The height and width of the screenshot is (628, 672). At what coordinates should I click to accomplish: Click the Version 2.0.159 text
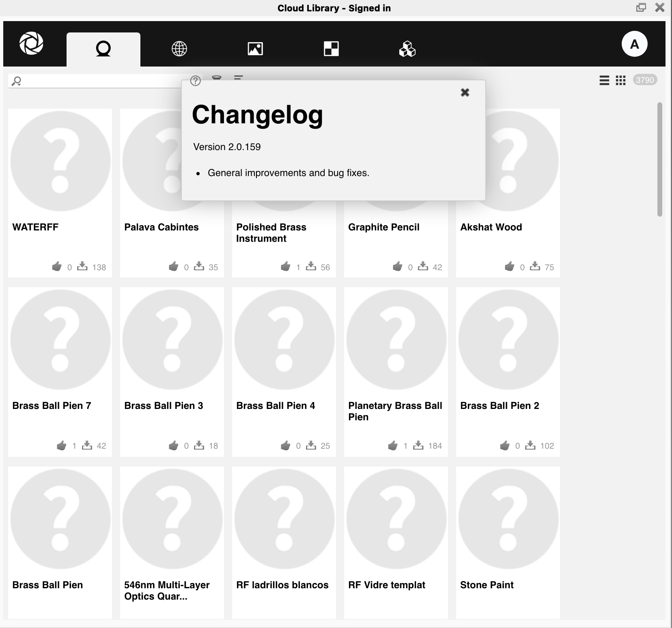click(227, 147)
